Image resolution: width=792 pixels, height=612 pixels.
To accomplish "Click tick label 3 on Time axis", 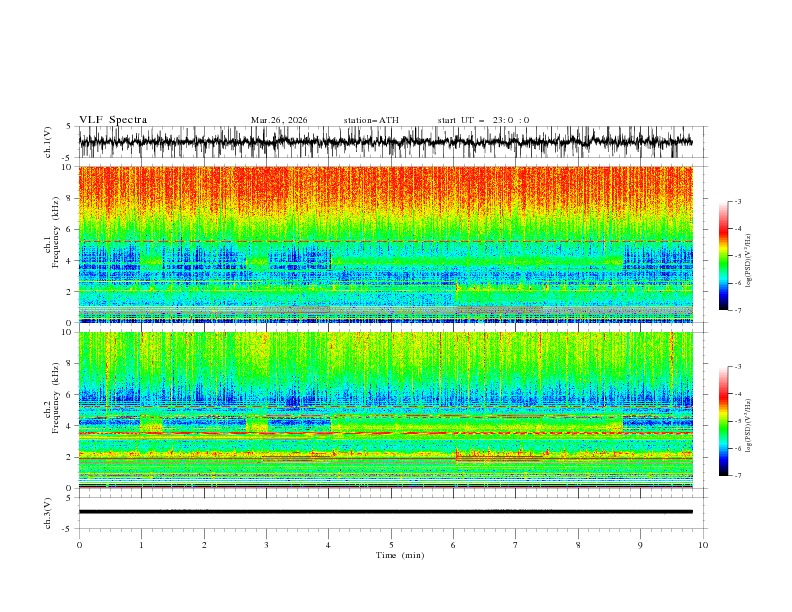I will click(266, 545).
